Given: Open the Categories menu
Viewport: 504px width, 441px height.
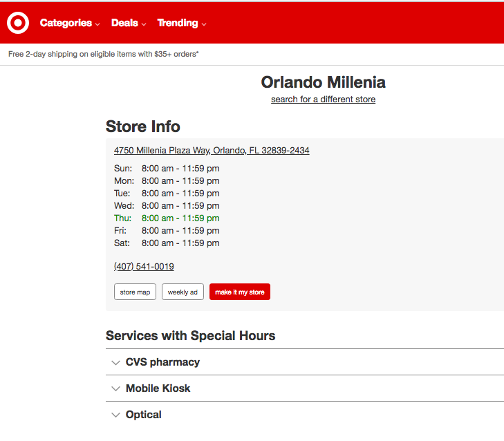Looking at the screenshot, I should point(70,23).
